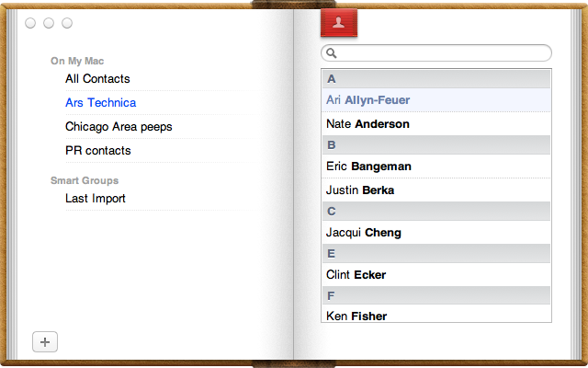
Task: Select contact Justin Berka
Action: (x=436, y=190)
